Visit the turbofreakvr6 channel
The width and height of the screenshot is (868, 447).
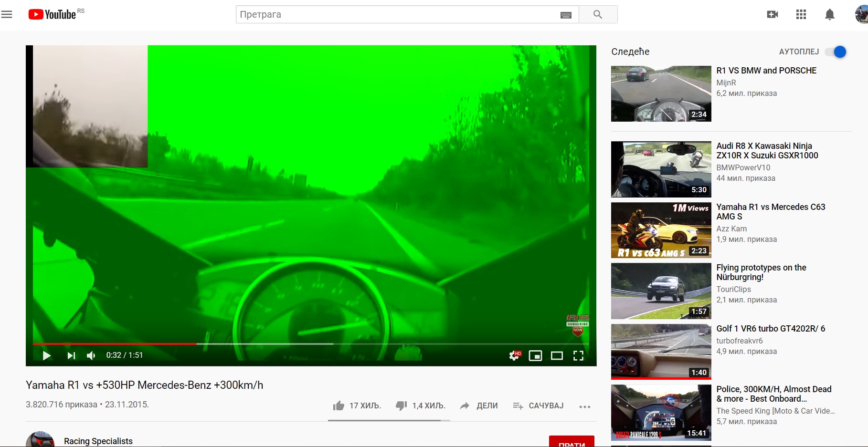click(x=740, y=341)
